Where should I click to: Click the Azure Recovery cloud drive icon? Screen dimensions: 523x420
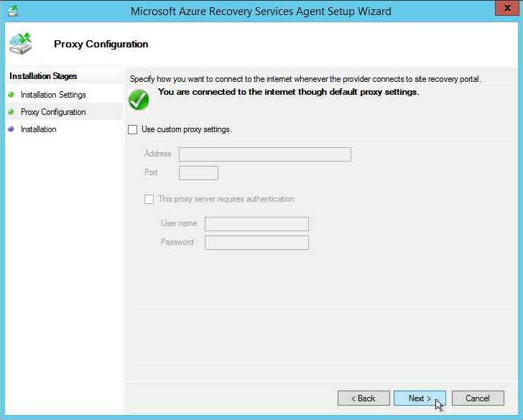(20, 44)
